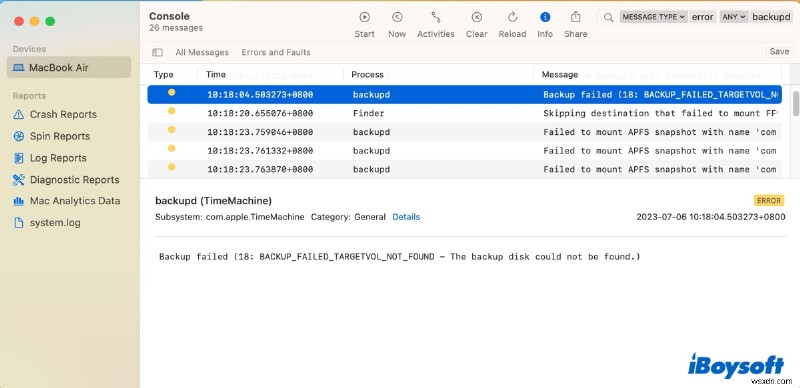Click the message list scrollbar

click(795, 104)
